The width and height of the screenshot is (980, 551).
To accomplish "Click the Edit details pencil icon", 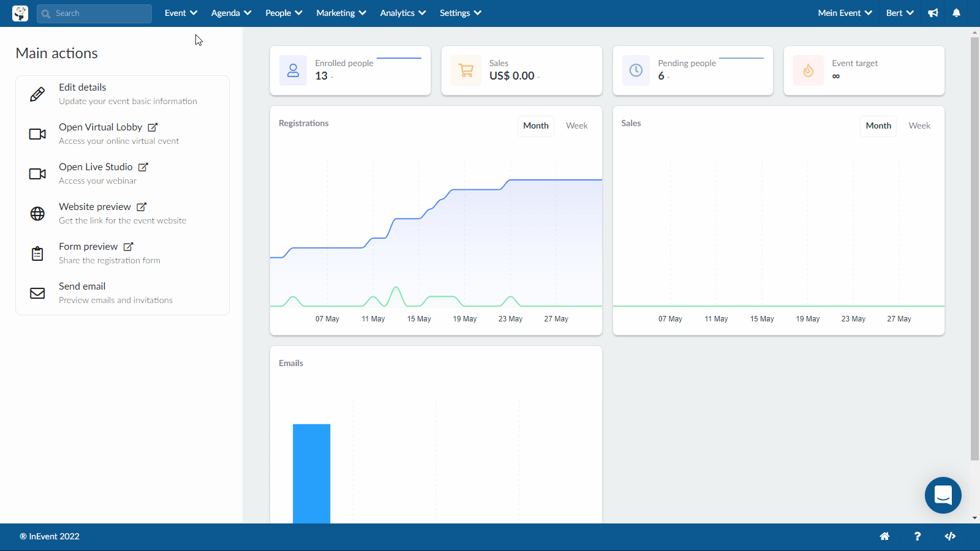I will (x=37, y=94).
